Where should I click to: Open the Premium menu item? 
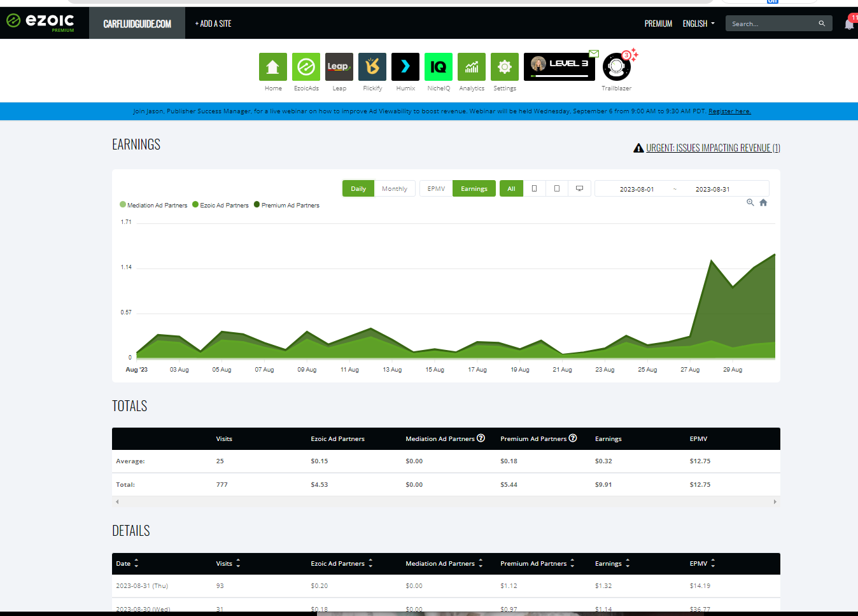tap(658, 24)
